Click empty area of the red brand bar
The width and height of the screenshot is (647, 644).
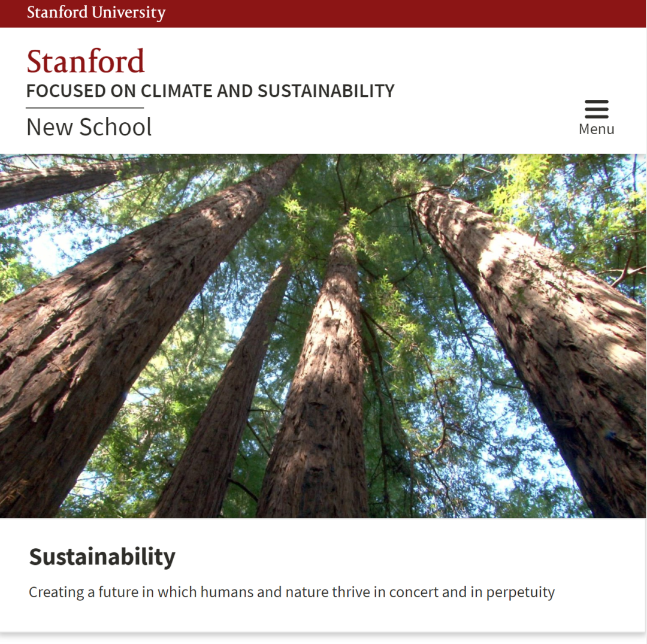click(404, 13)
